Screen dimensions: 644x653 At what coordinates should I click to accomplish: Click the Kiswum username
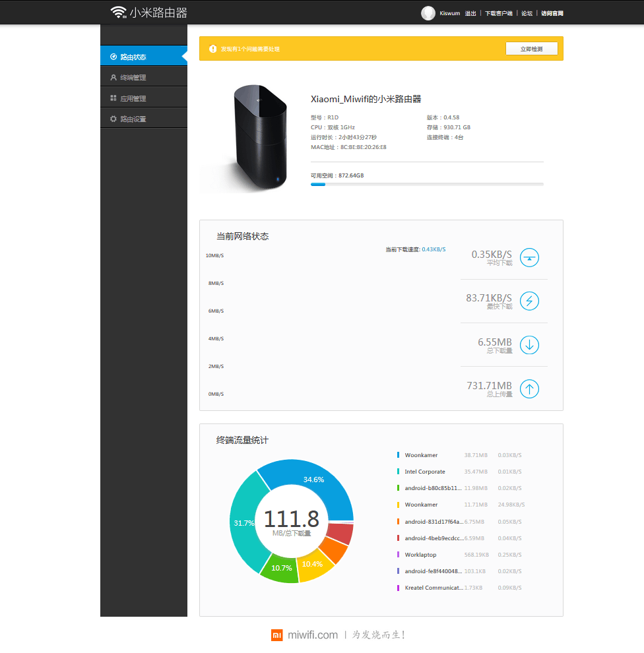[449, 13]
